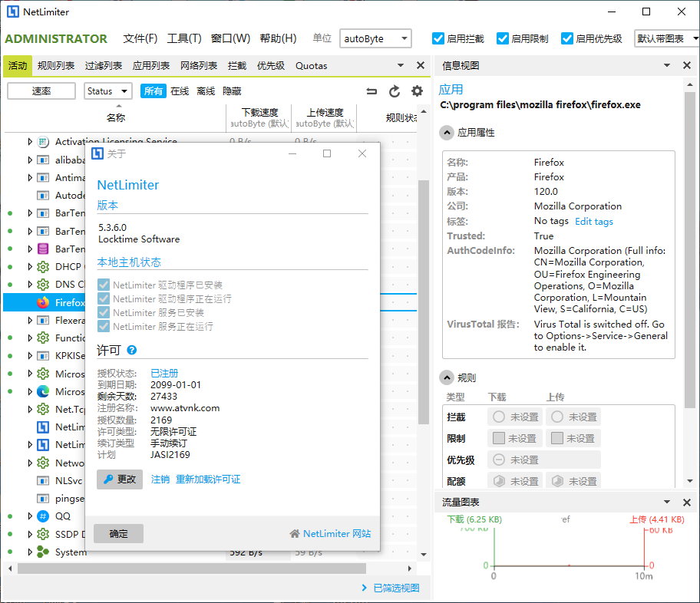The height and width of the screenshot is (603, 700).
Task: Toggle the 启用拦截 checkbox
Action: (x=438, y=39)
